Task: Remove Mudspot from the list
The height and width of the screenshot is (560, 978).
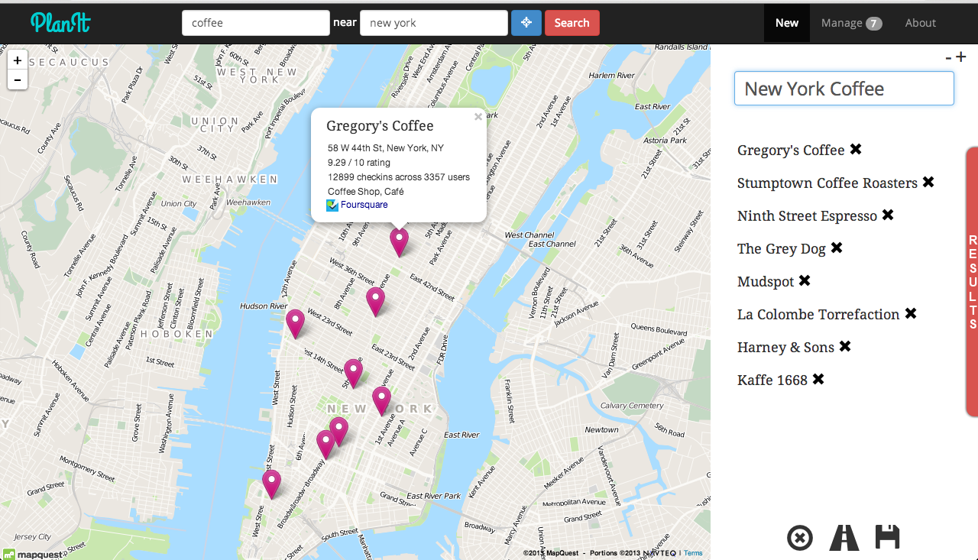Action: (x=805, y=281)
